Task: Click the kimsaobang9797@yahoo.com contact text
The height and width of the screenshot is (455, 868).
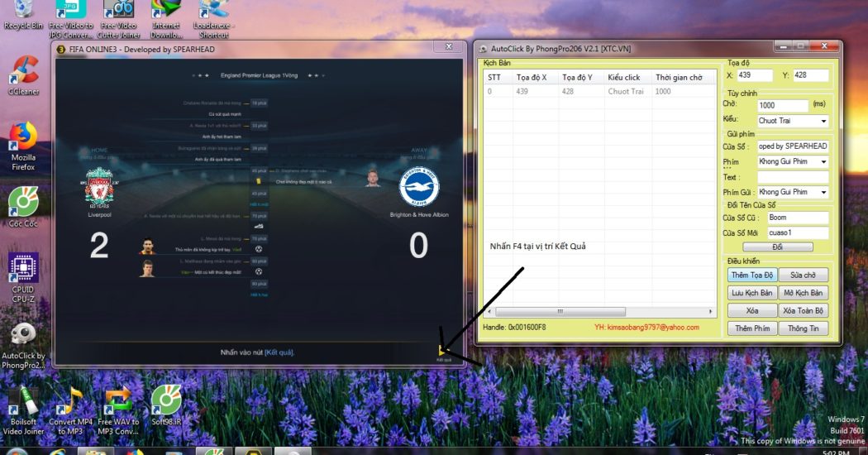Action: pyautogui.click(x=646, y=328)
